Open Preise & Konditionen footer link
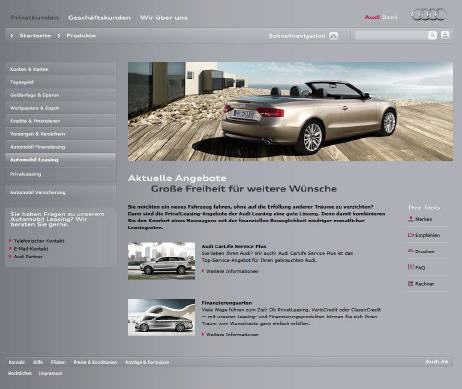The height and width of the screenshot is (389, 462). coord(95,362)
